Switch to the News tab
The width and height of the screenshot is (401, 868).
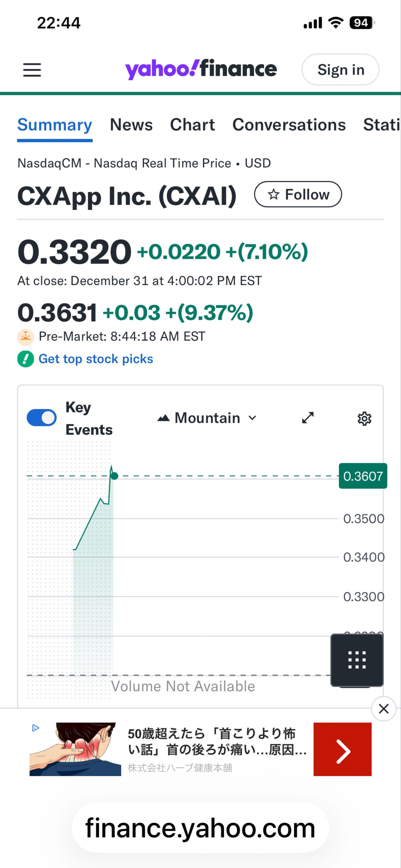click(131, 125)
